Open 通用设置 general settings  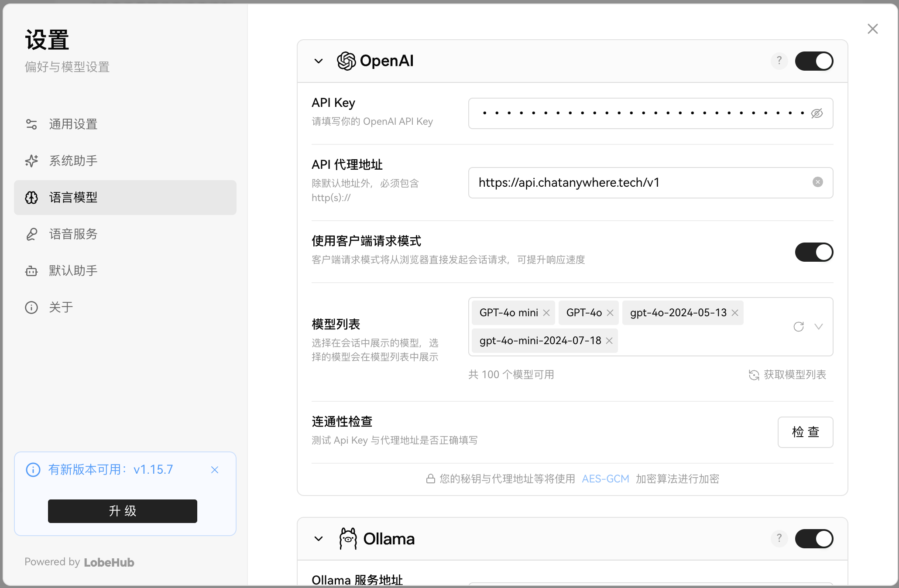coord(125,124)
